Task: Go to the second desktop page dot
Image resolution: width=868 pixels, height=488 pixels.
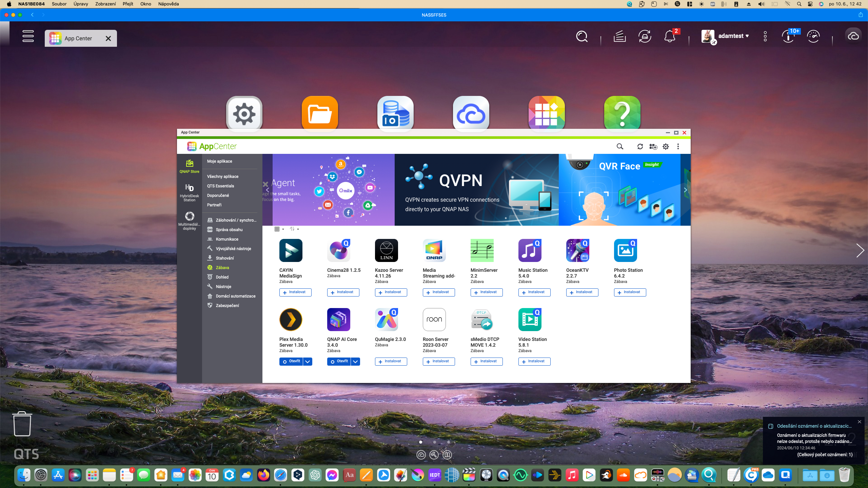Action: point(434,442)
